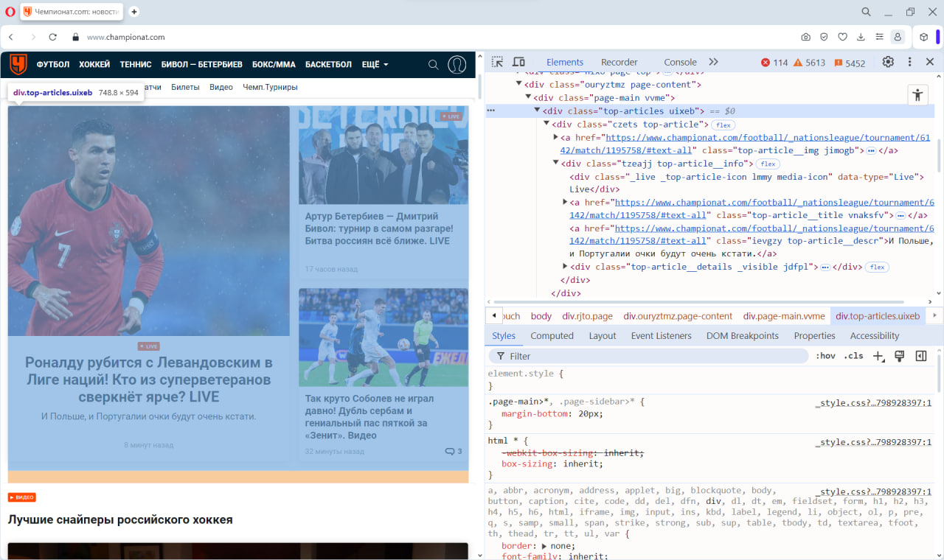Open the Computed styles tab
The height and width of the screenshot is (560, 944).
tap(552, 335)
